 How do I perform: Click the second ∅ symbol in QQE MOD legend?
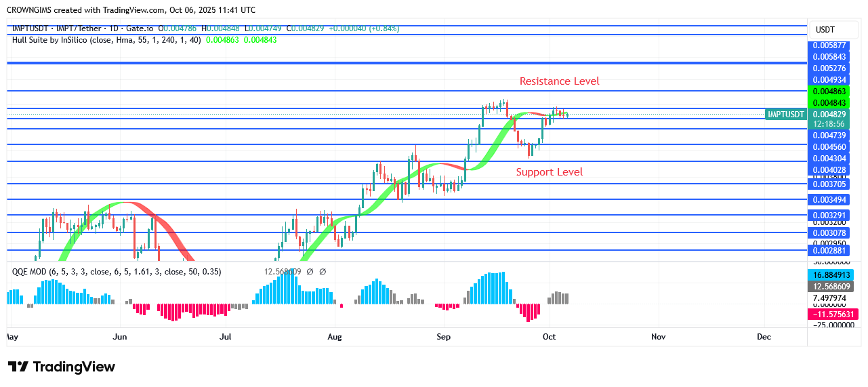(x=323, y=272)
